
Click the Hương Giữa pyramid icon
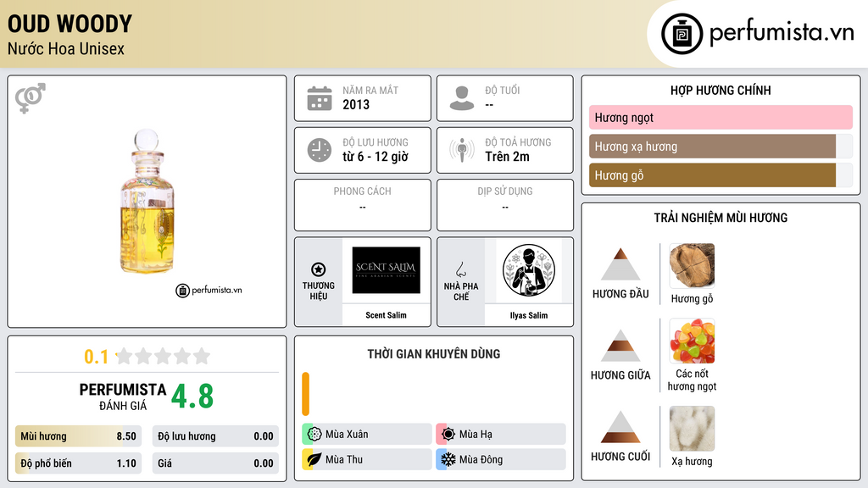tap(620, 346)
